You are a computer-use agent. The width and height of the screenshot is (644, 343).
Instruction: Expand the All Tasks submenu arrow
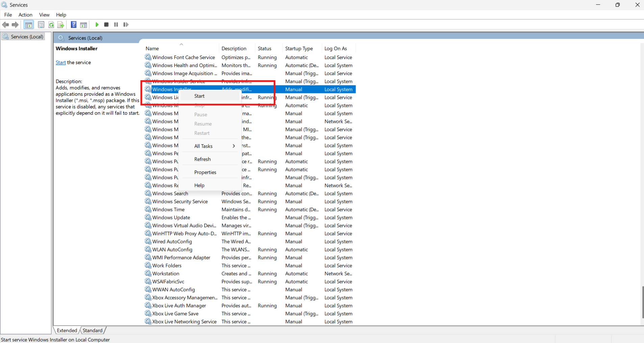coord(233,146)
